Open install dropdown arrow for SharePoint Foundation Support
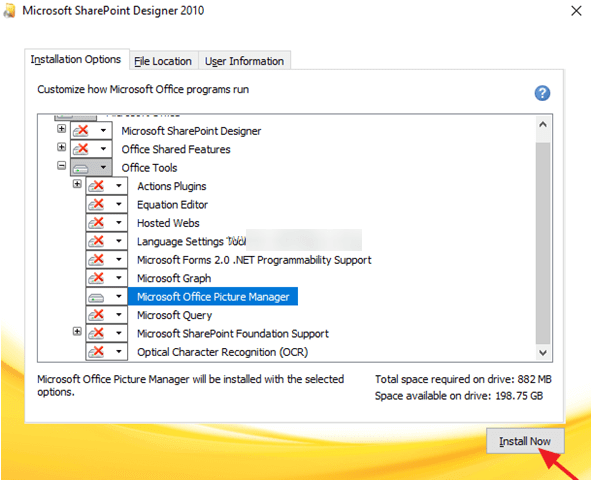 119,333
